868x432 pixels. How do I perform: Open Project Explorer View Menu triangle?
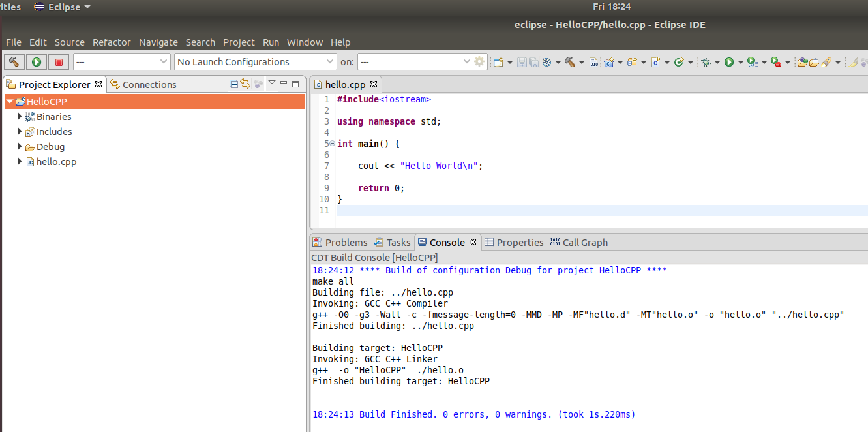[272, 83]
